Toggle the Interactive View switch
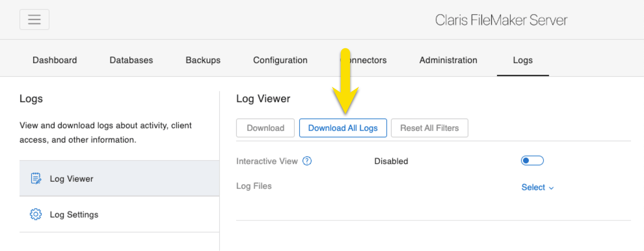The height and width of the screenshot is (251, 644). pyautogui.click(x=532, y=160)
